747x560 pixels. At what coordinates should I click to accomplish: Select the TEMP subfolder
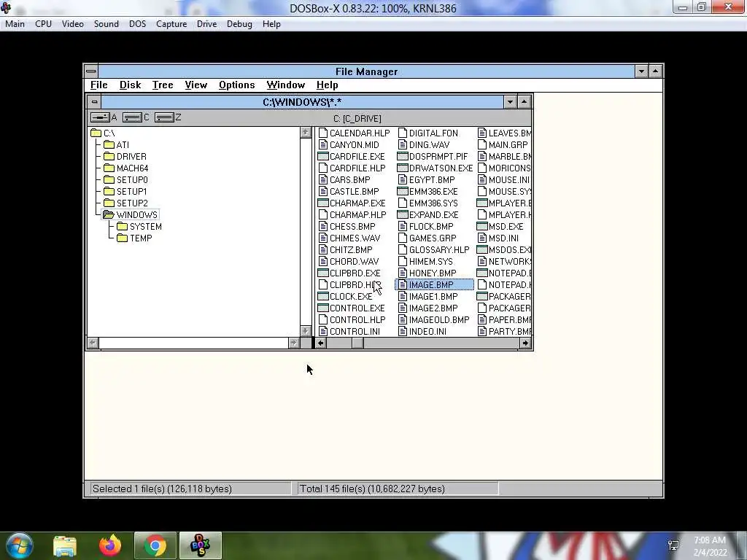tap(134, 238)
